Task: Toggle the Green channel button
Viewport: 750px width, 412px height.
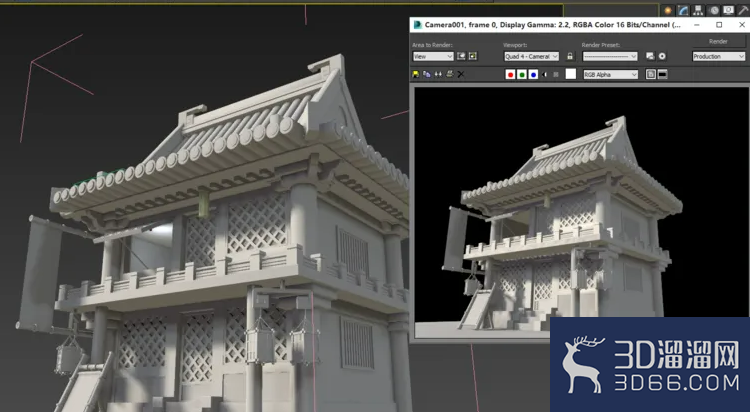Action: [522, 75]
